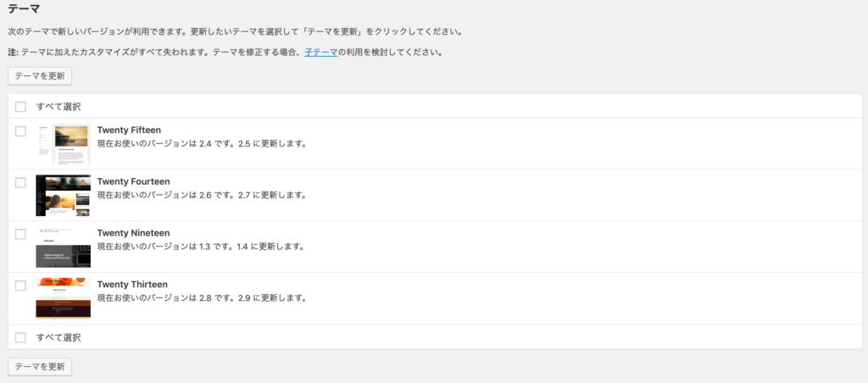868x383 pixels.
Task: Check the bottom すべて選択 checkbox
Action: point(20,337)
